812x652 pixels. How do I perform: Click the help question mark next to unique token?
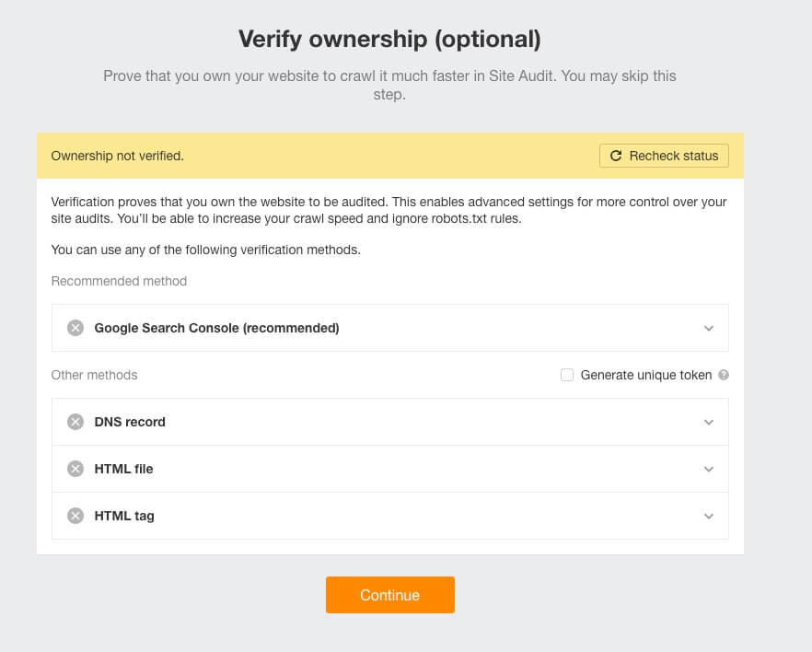point(724,375)
